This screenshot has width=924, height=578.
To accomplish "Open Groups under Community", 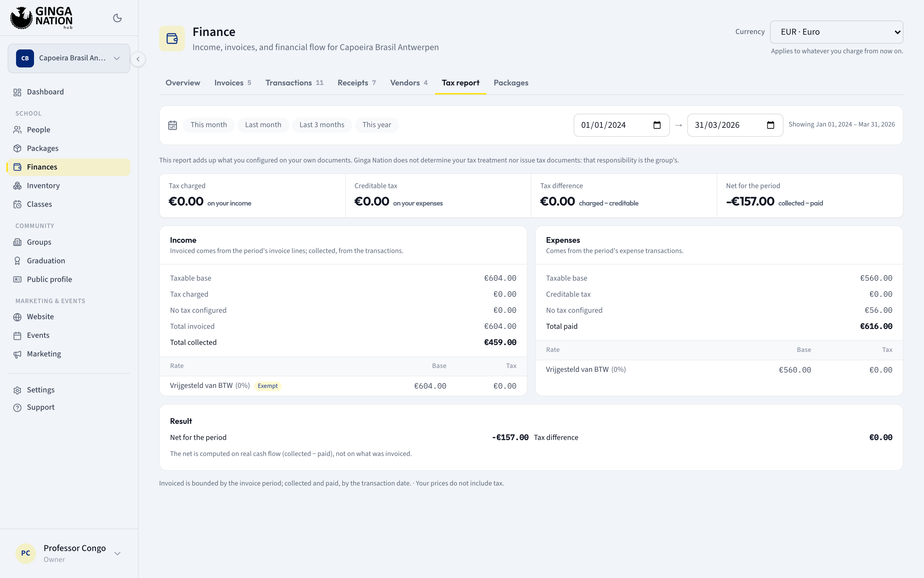I will 69,242.
